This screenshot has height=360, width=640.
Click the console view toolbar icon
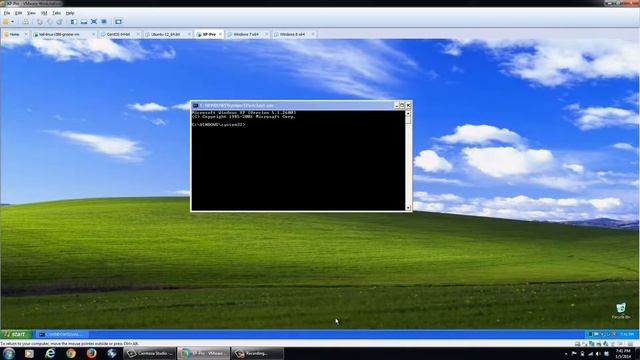pos(118,22)
